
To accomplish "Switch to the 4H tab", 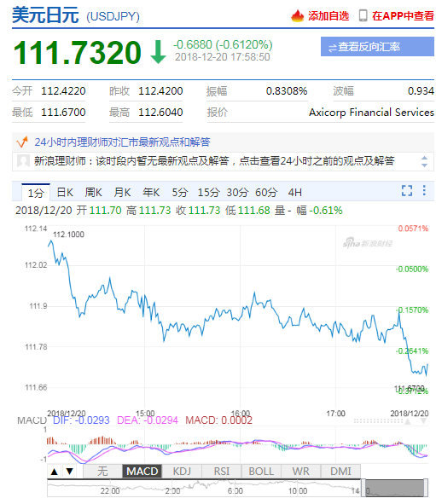I will click(x=295, y=193).
